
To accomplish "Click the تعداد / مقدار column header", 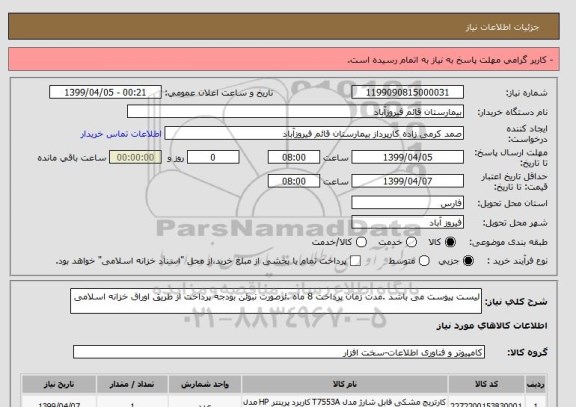I will click(x=132, y=384).
